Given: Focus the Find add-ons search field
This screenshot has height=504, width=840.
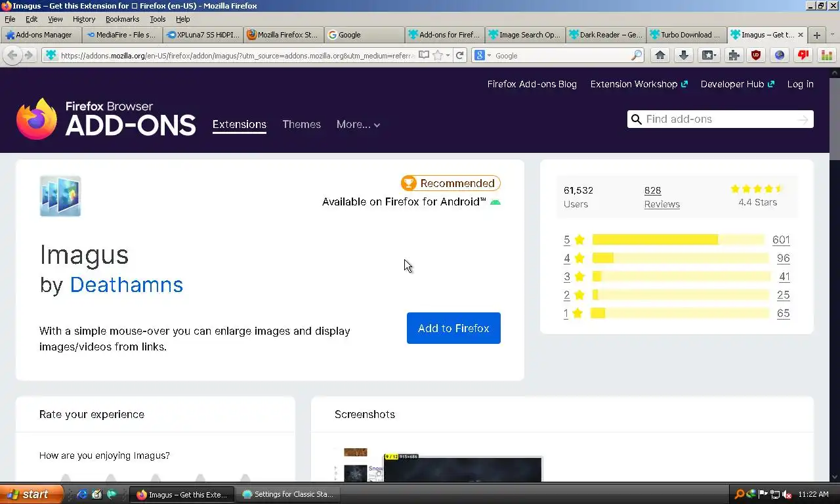Looking at the screenshot, I should coord(719,119).
